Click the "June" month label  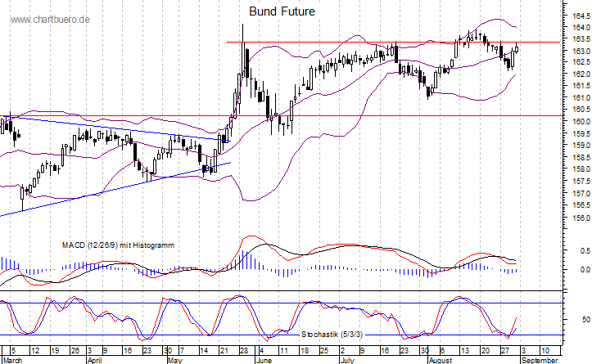(264, 361)
